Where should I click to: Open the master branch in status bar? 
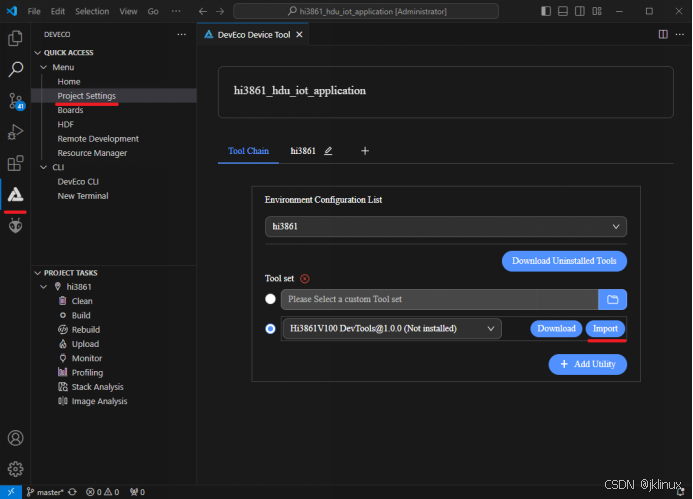[45, 492]
